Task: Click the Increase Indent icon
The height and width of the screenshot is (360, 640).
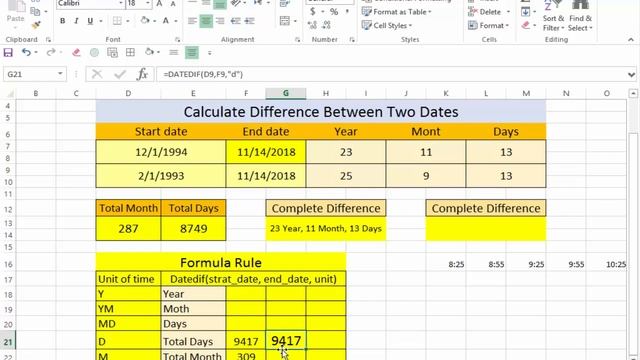Action: tap(249, 21)
